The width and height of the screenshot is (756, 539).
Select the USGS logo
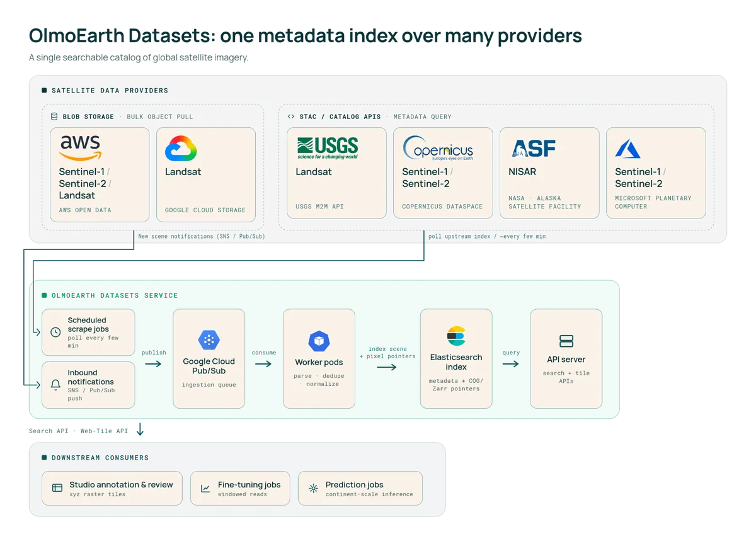click(x=328, y=148)
